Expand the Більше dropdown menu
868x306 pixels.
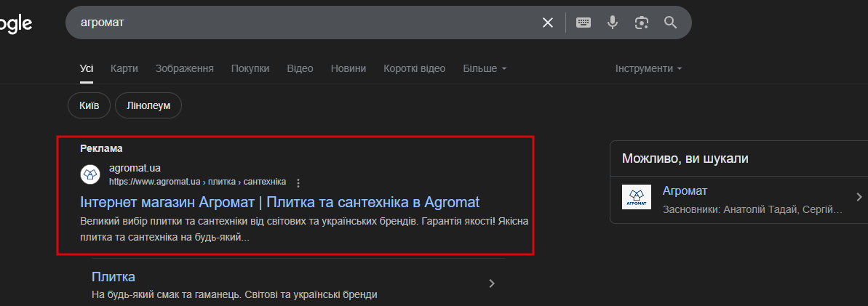coord(485,68)
